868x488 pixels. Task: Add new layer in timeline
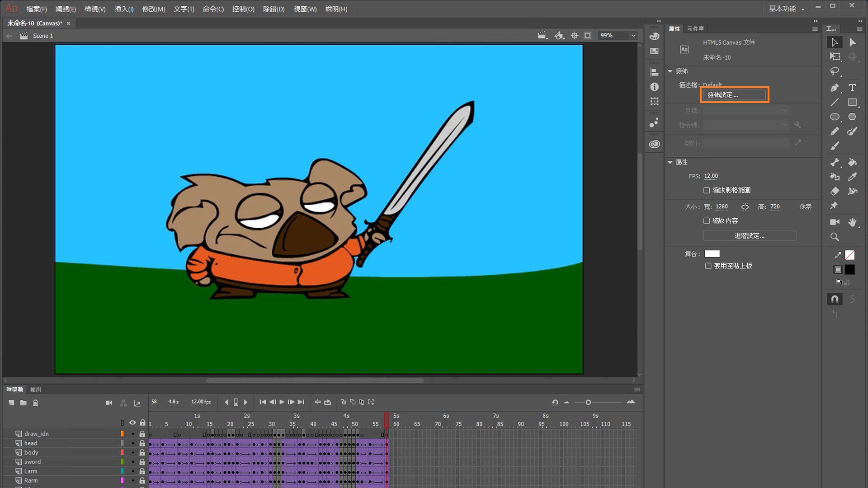point(11,403)
